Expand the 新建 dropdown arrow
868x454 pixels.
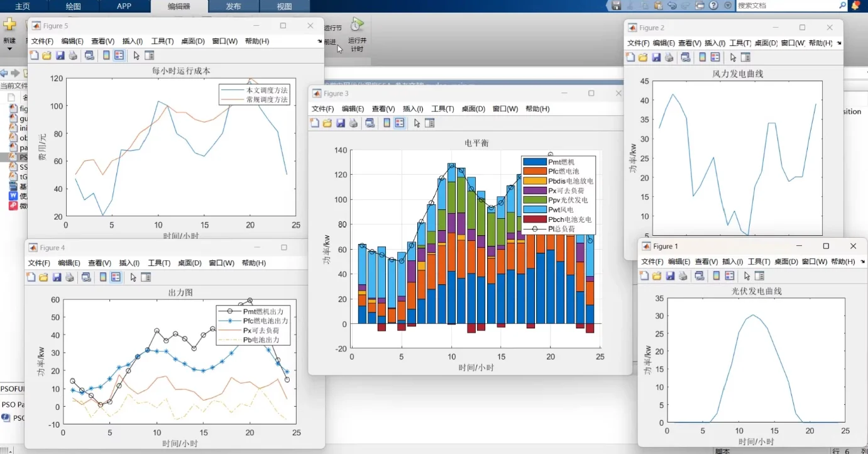[x=9, y=48]
